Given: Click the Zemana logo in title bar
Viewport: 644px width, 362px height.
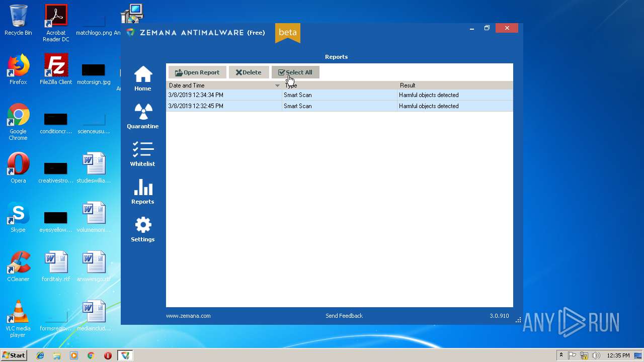Looking at the screenshot, I should (131, 33).
